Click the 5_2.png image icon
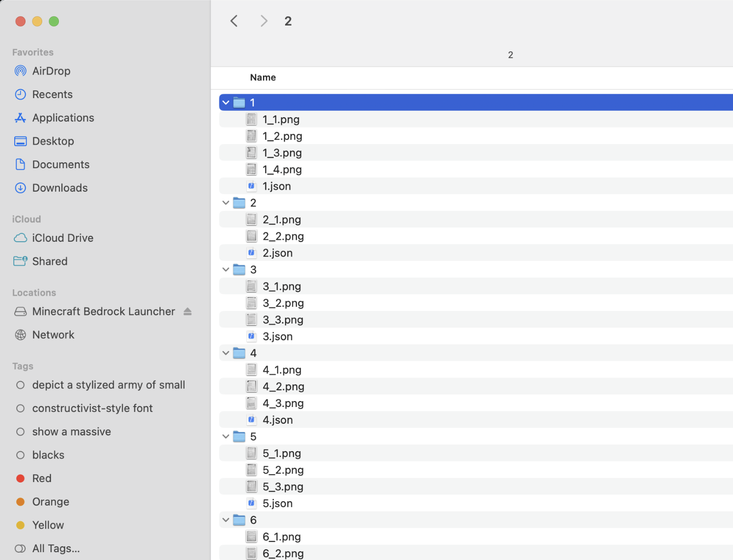The width and height of the screenshot is (733, 560). tap(252, 470)
